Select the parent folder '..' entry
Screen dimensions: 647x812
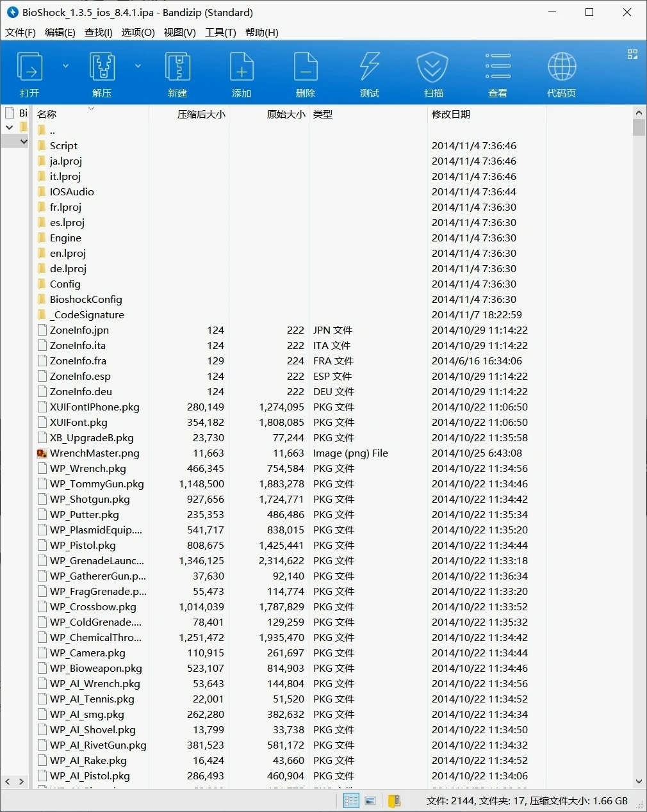click(52, 131)
